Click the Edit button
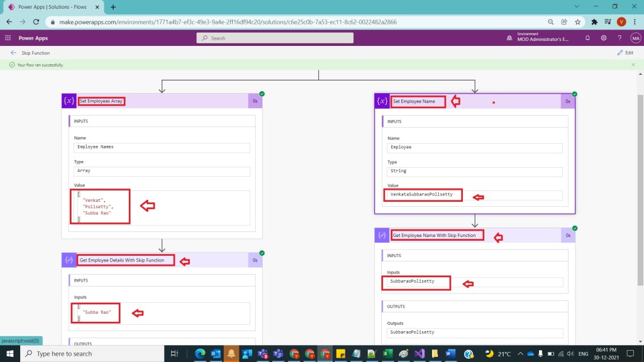Screen dimensions: 644x362 (x=625, y=53)
